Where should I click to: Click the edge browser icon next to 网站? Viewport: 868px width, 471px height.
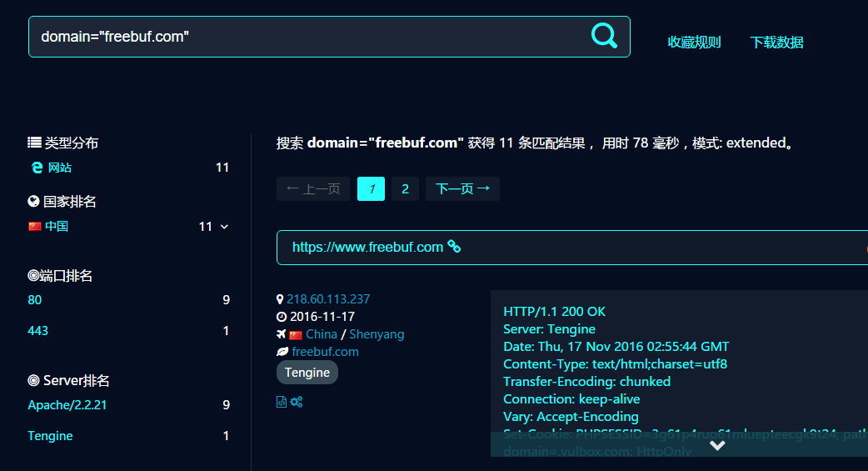(37, 168)
